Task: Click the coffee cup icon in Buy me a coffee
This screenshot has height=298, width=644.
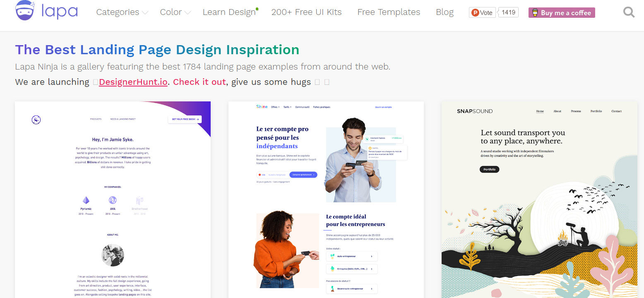Action: (535, 13)
